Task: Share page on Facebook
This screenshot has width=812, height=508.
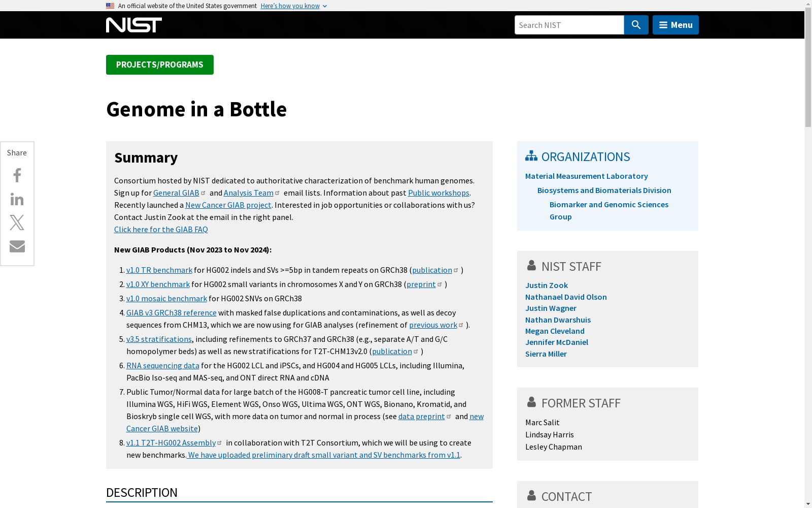Action: click(17, 175)
